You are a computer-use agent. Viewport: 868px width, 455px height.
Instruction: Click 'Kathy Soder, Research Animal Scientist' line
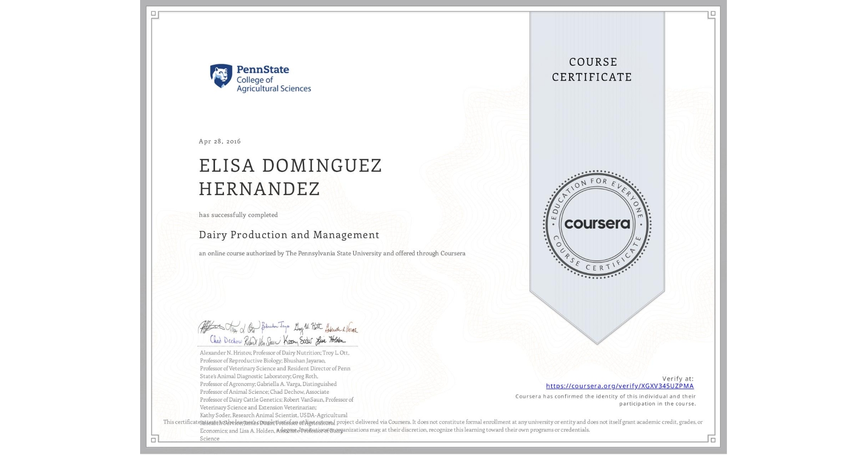[274, 415]
